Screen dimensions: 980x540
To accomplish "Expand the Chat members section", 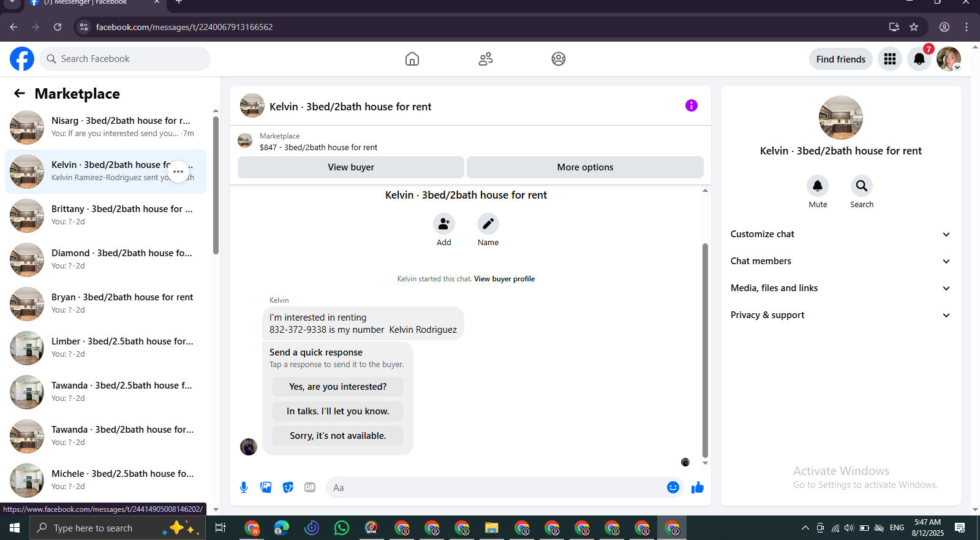I will [x=840, y=261].
